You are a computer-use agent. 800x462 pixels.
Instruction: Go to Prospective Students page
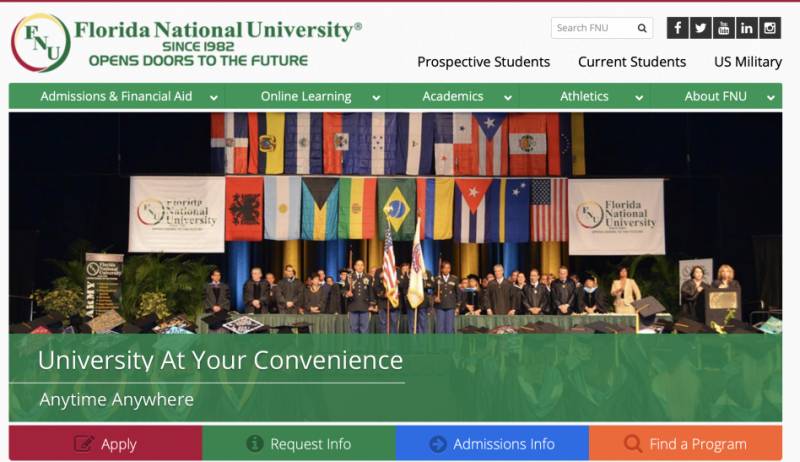(483, 62)
